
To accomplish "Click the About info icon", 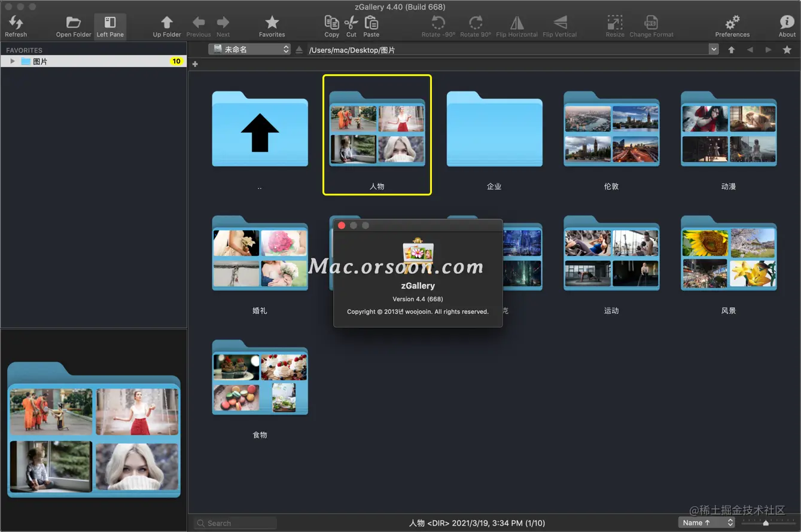I will [x=787, y=23].
